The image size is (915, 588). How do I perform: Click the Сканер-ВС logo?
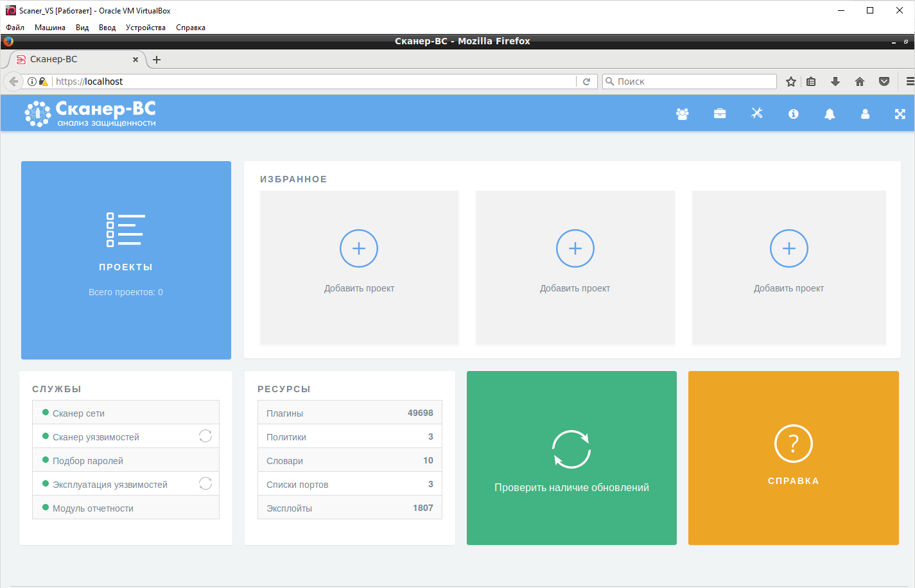coord(91,114)
